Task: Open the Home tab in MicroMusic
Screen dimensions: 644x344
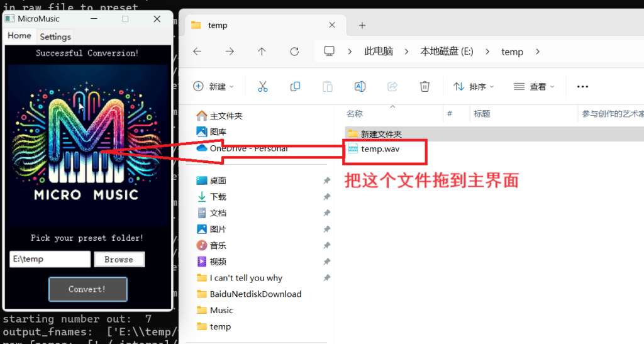Action: pos(19,36)
